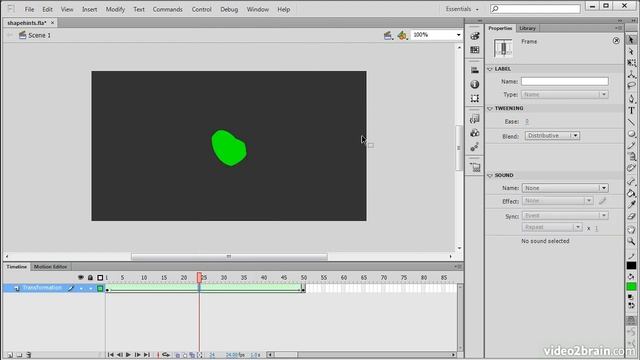The width and height of the screenshot is (640, 360).
Task: Collapse the SOUND section
Action: coord(490,175)
